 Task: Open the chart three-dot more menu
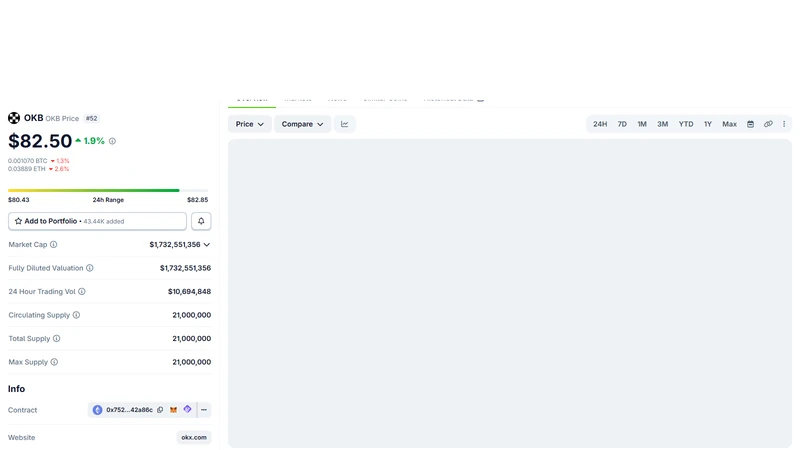[784, 124]
